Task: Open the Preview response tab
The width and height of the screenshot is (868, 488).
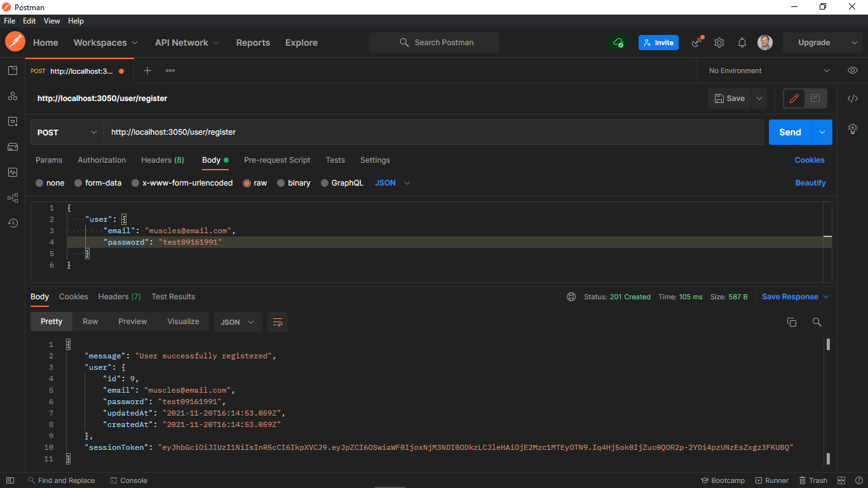Action: [132, 322]
